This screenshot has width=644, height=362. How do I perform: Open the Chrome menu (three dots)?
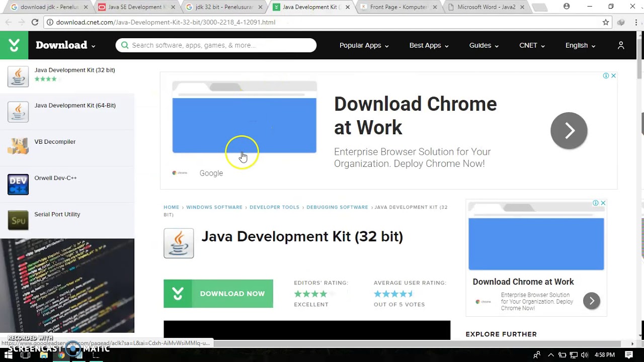click(635, 22)
